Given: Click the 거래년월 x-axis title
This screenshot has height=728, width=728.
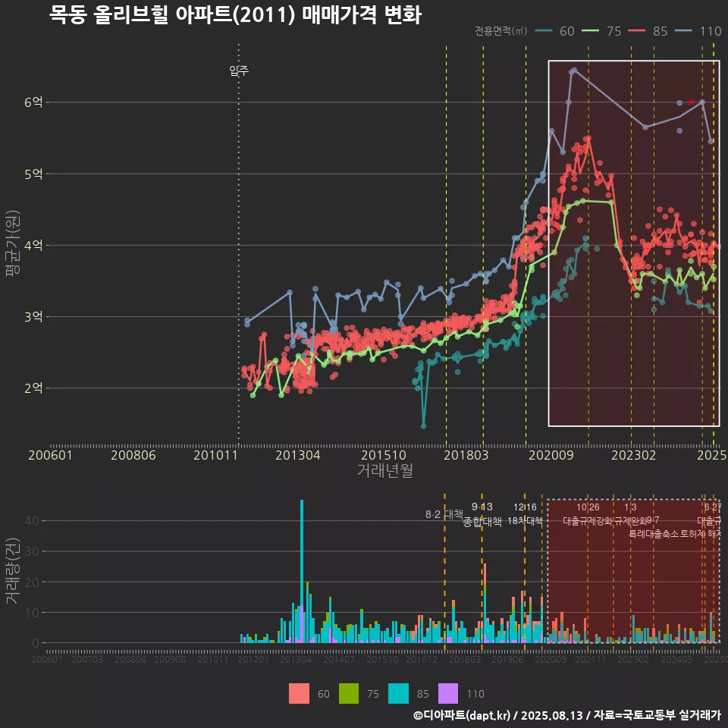Looking at the screenshot, I should [385, 470].
